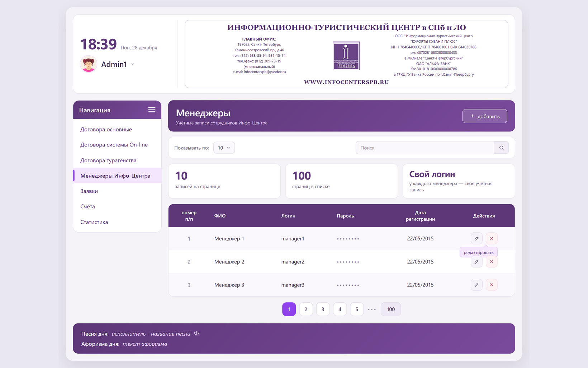Click the текст афоризма text

145,344
